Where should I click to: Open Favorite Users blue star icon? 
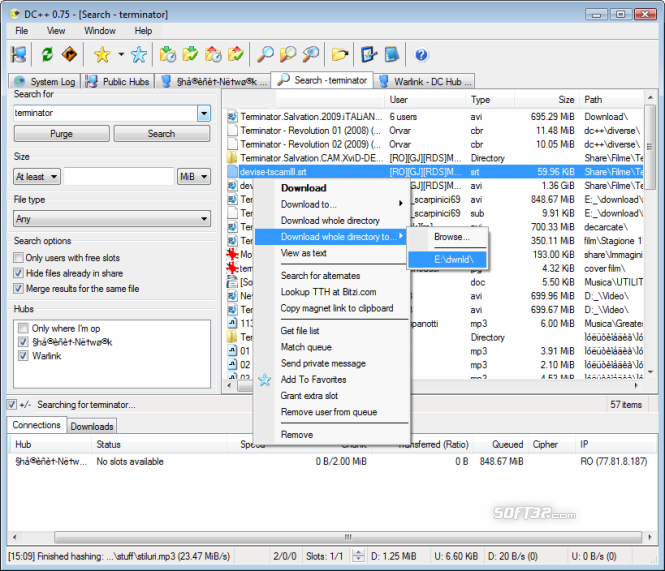pos(139,55)
